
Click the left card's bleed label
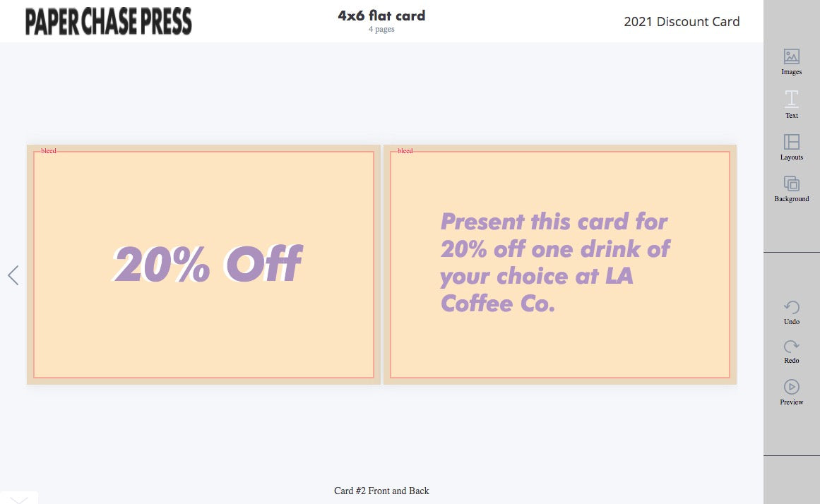pyautogui.click(x=49, y=151)
